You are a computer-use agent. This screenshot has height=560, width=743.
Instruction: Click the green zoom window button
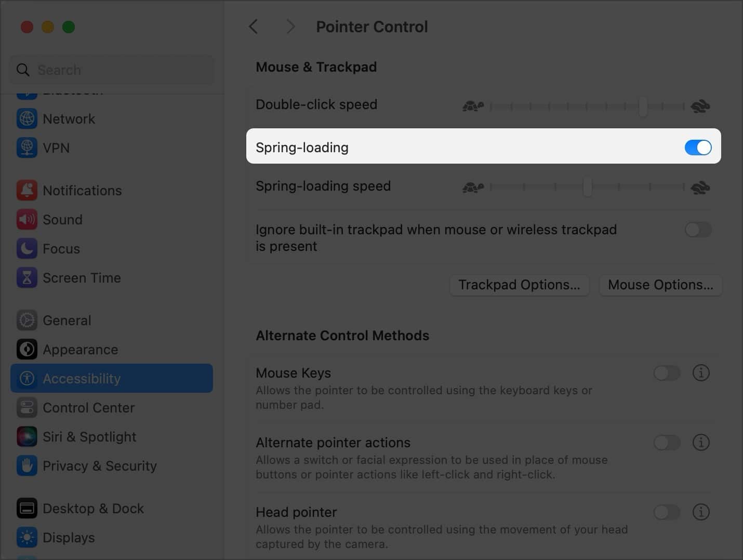[x=69, y=27]
